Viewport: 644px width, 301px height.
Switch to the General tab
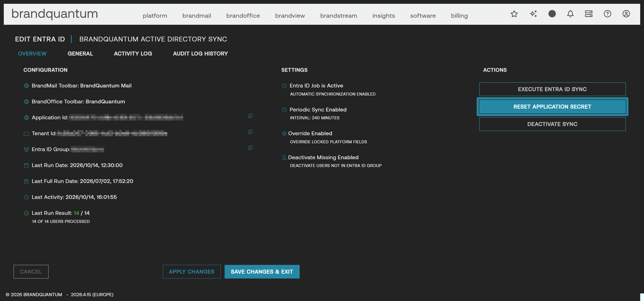[x=80, y=54]
